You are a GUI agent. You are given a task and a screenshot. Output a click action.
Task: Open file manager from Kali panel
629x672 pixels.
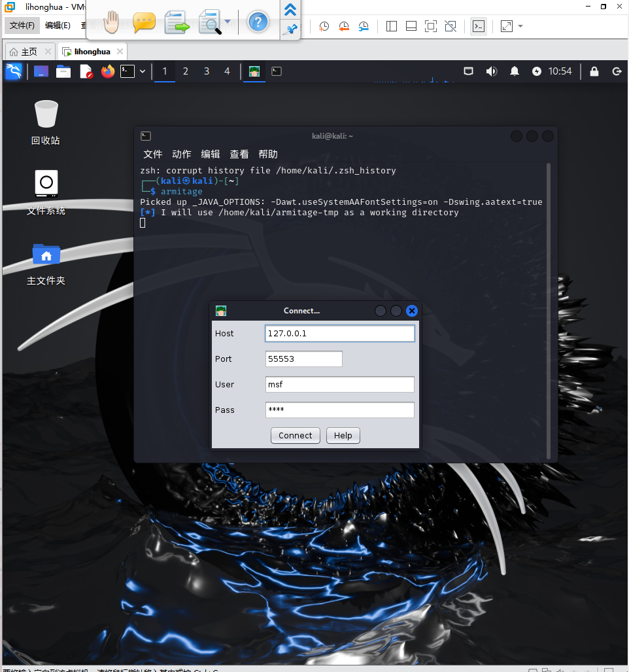click(x=63, y=71)
